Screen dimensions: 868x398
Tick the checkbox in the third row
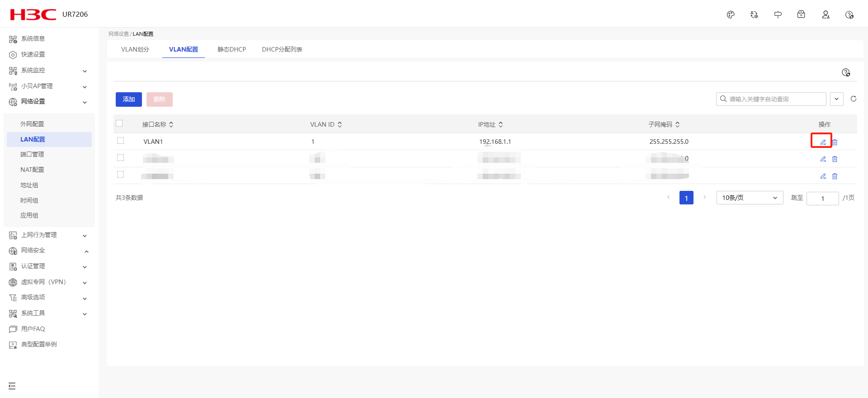click(x=120, y=175)
